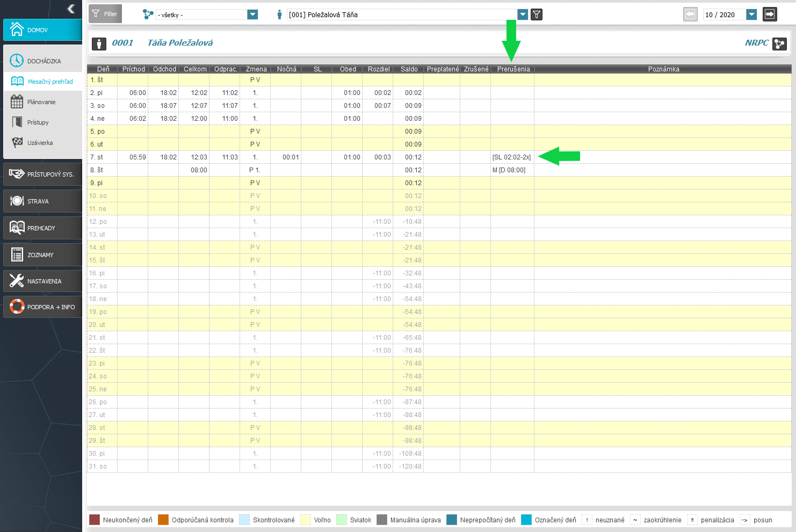Click the Saldo column header
Image resolution: width=796 pixels, height=532 pixels.
point(409,69)
